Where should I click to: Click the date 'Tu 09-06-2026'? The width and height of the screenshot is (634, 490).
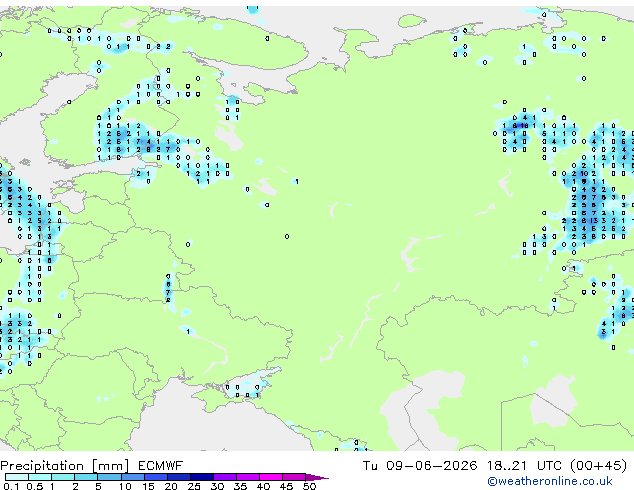[x=420, y=466]
